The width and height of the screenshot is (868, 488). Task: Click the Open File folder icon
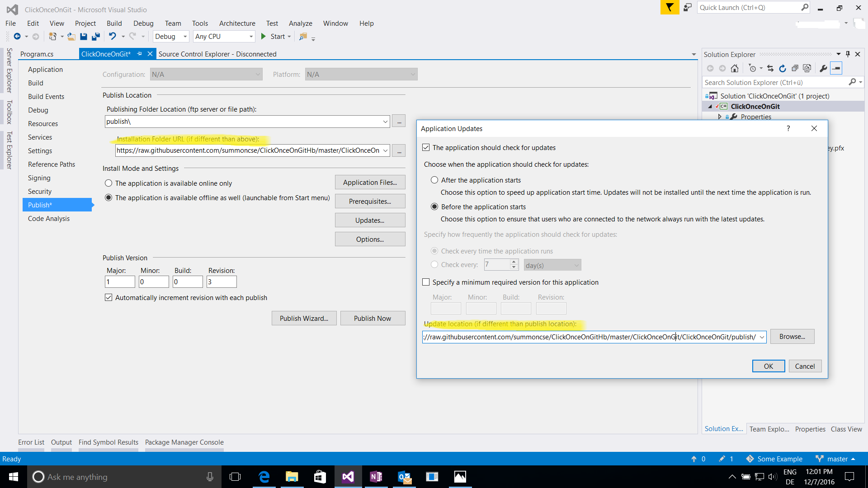(x=71, y=37)
